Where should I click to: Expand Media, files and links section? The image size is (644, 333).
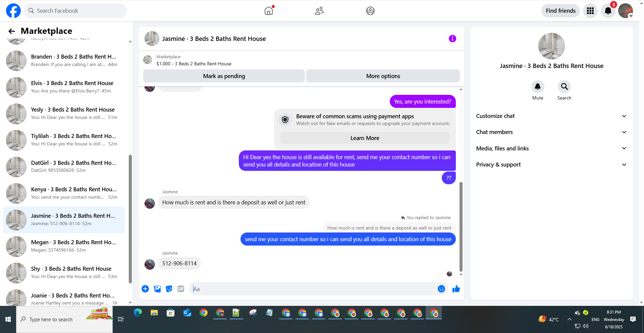551,148
